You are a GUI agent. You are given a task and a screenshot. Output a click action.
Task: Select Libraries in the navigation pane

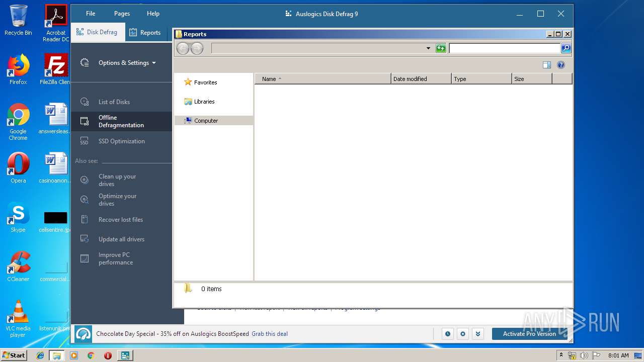pos(200,102)
